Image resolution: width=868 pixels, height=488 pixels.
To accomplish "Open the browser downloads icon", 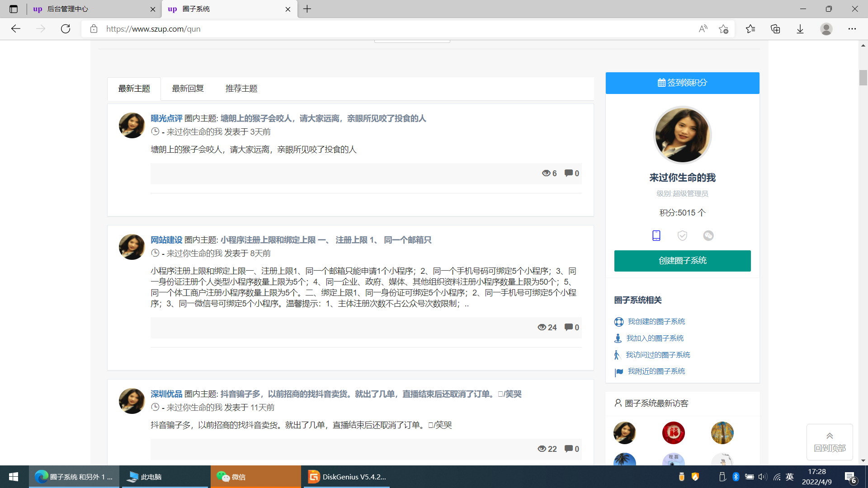I will tap(800, 29).
